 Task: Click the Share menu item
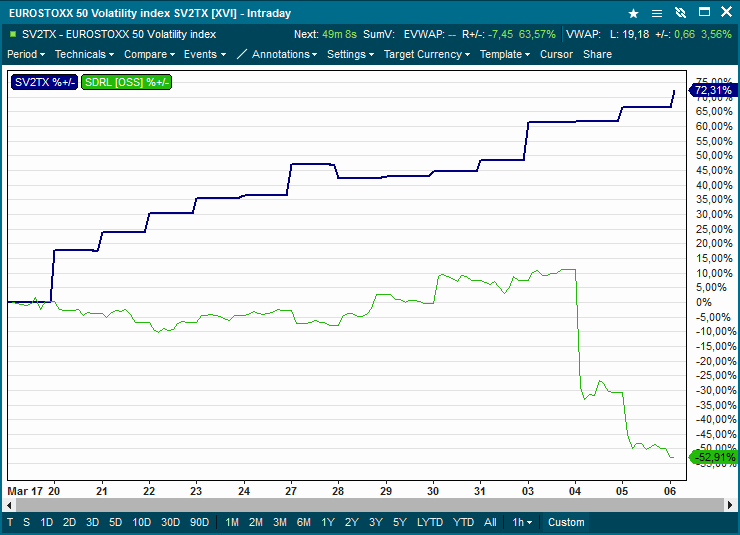tap(597, 54)
